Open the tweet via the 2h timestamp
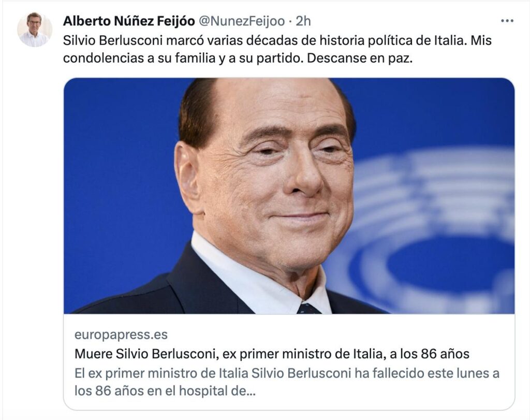530x420 pixels. [303, 21]
